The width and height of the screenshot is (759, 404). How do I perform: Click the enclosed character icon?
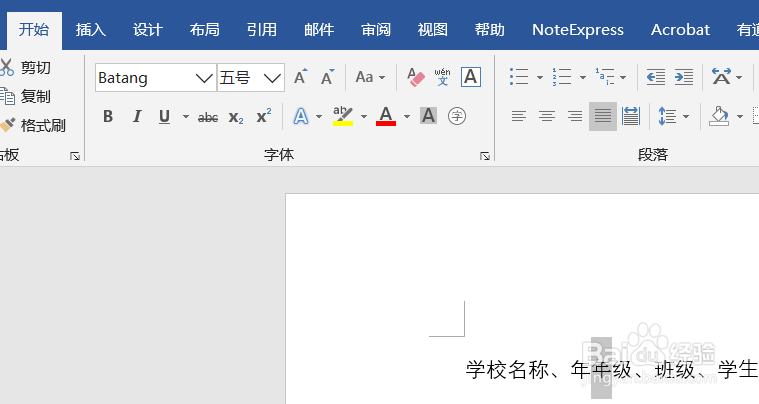(x=456, y=116)
